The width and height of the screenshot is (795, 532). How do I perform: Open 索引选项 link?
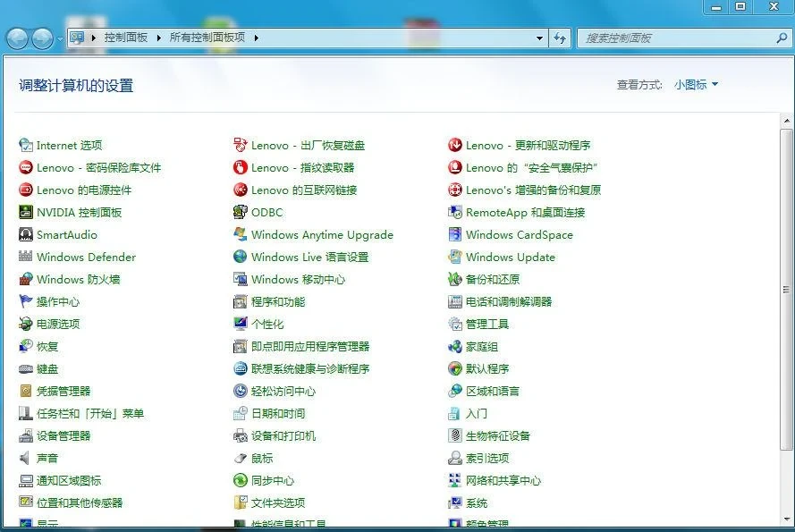click(487, 458)
